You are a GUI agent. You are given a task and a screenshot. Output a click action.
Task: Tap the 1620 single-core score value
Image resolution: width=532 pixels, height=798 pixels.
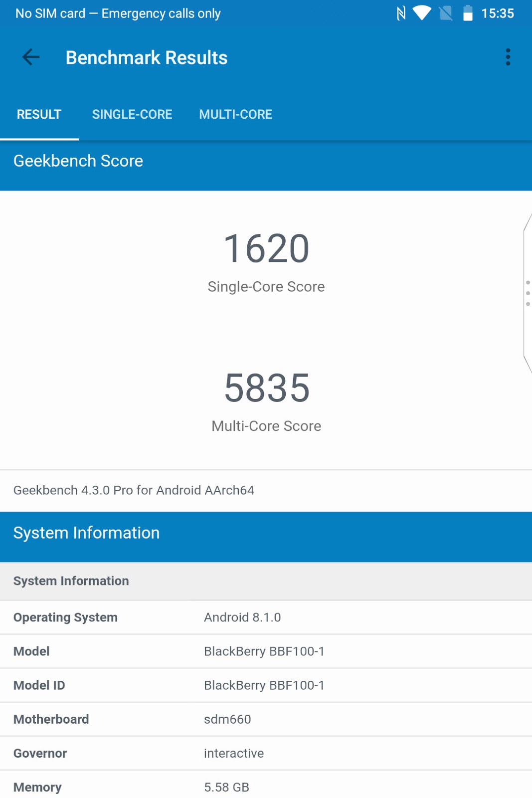pos(266,248)
